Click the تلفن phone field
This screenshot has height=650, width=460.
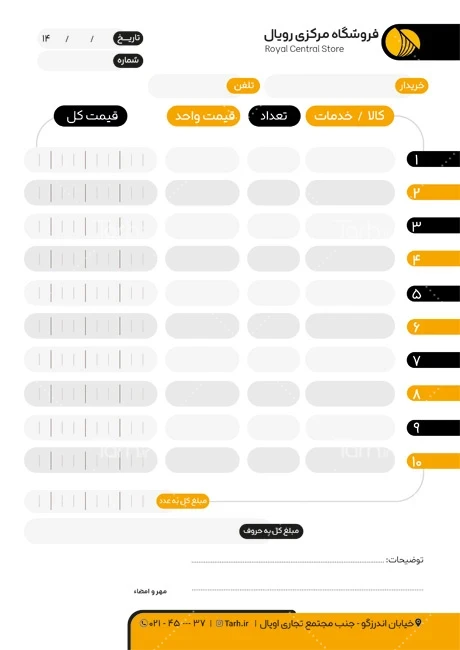205,86
